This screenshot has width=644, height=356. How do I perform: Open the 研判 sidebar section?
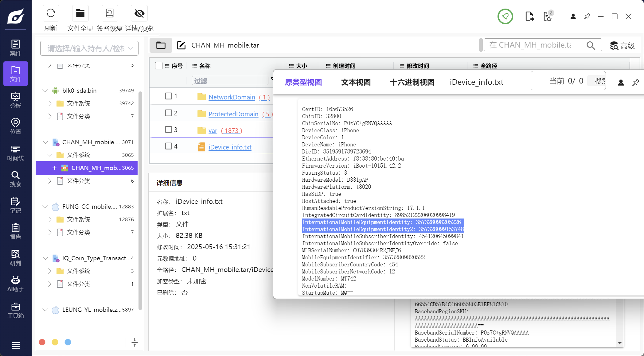pyautogui.click(x=16, y=257)
